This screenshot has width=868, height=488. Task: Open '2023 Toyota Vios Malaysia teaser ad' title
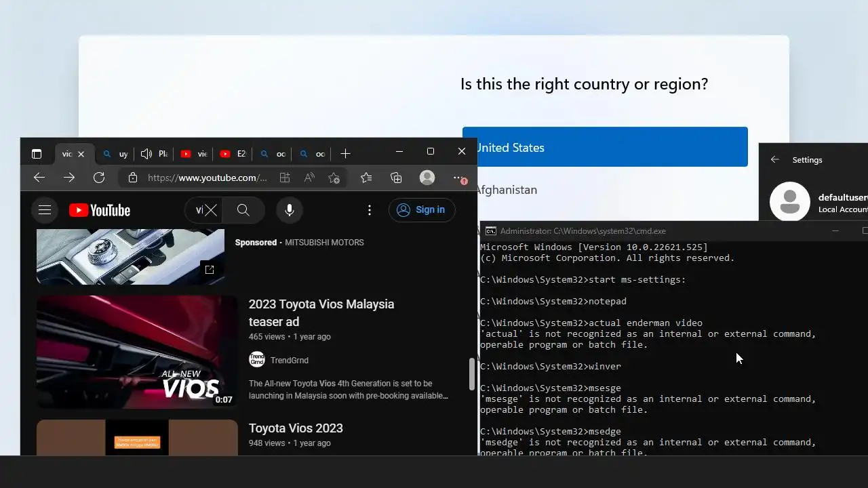[321, 312]
